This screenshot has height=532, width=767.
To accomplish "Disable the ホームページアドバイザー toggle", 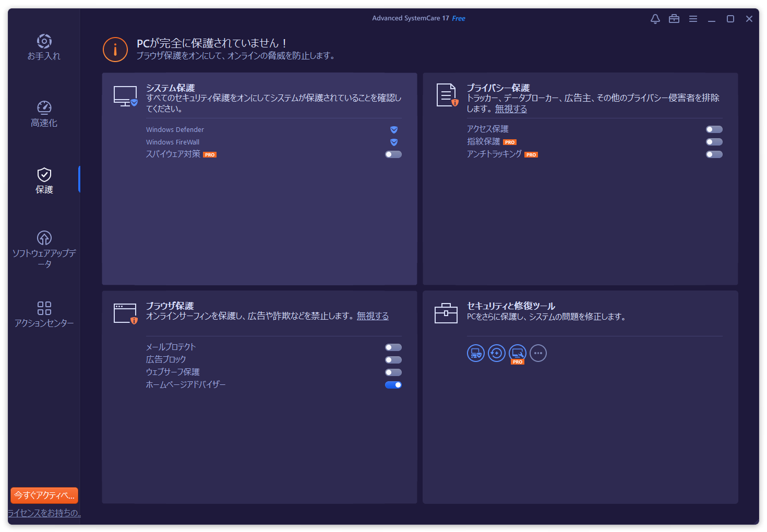I will tap(393, 384).
